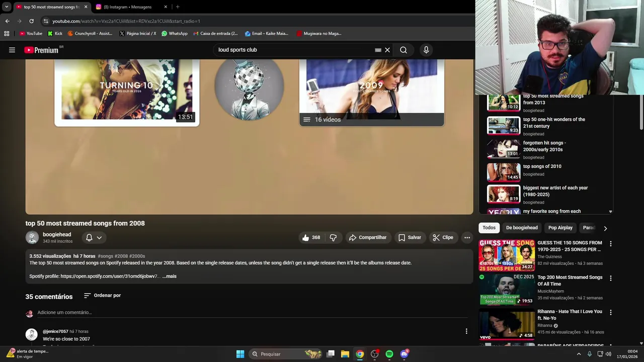644x362 pixels.
Task: Close the Instagram tab
Action: [x=166, y=7]
